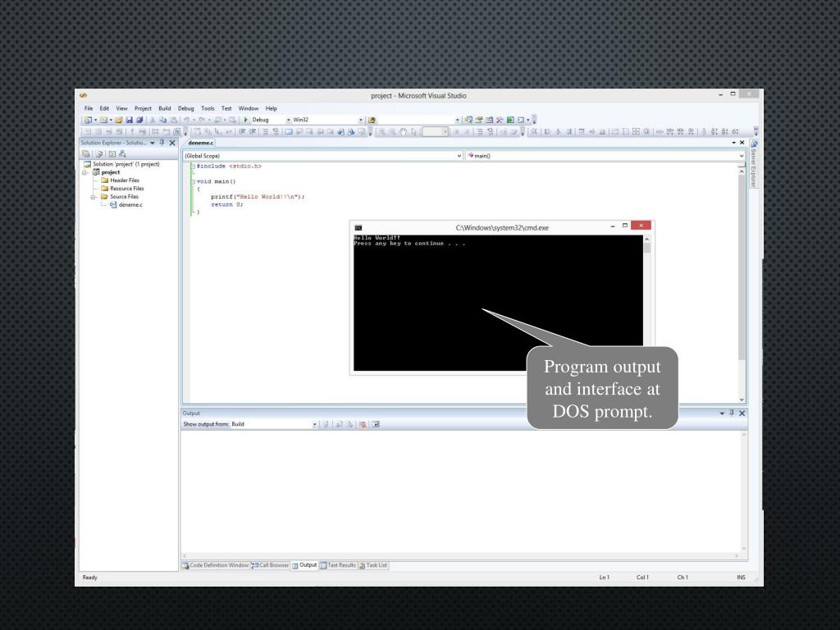Open the File menu
Viewport: 840px width, 630px height.
click(89, 108)
